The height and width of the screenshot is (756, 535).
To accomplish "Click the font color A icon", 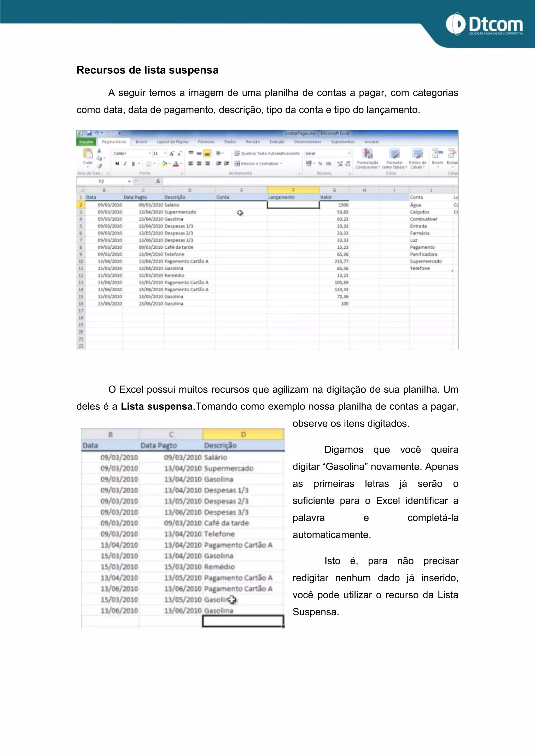I will click(176, 164).
